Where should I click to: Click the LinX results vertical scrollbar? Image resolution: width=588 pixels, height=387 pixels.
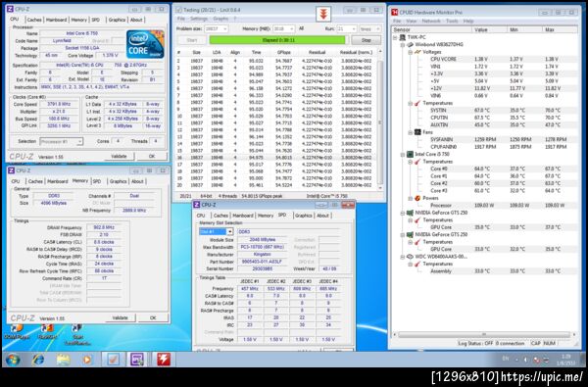380,120
